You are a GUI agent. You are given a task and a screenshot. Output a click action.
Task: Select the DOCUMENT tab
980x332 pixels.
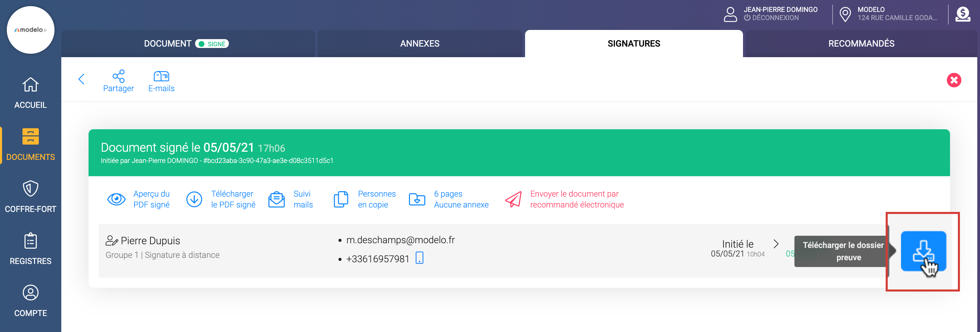point(168,44)
